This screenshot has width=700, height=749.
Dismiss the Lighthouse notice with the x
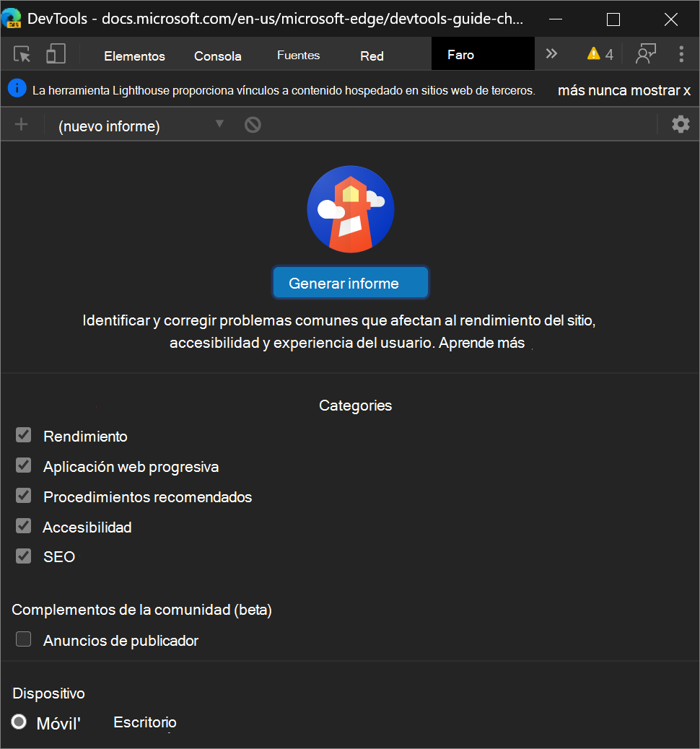coord(686,91)
